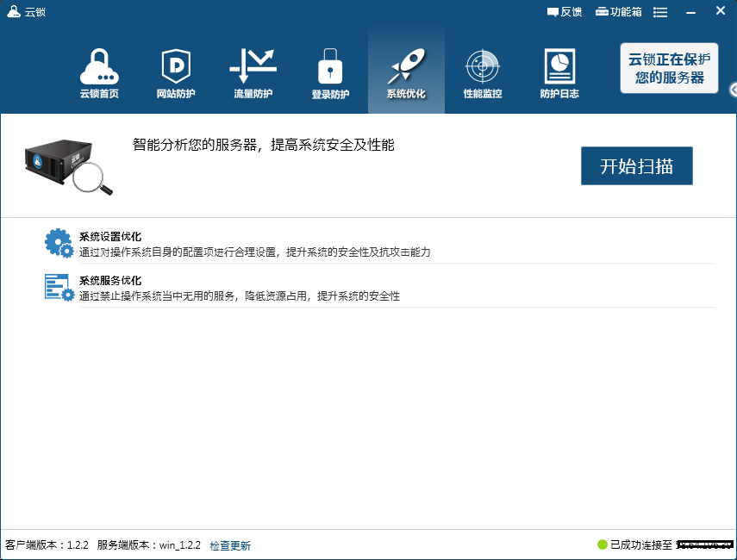Click the 系统服务优化 list-gear icon
This screenshot has height=560, width=737.
click(x=59, y=287)
